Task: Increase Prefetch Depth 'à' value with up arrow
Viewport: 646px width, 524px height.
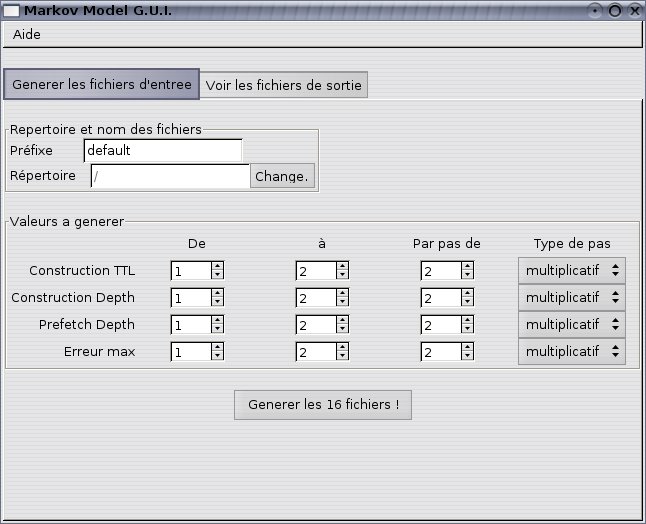Action: [x=342, y=320]
